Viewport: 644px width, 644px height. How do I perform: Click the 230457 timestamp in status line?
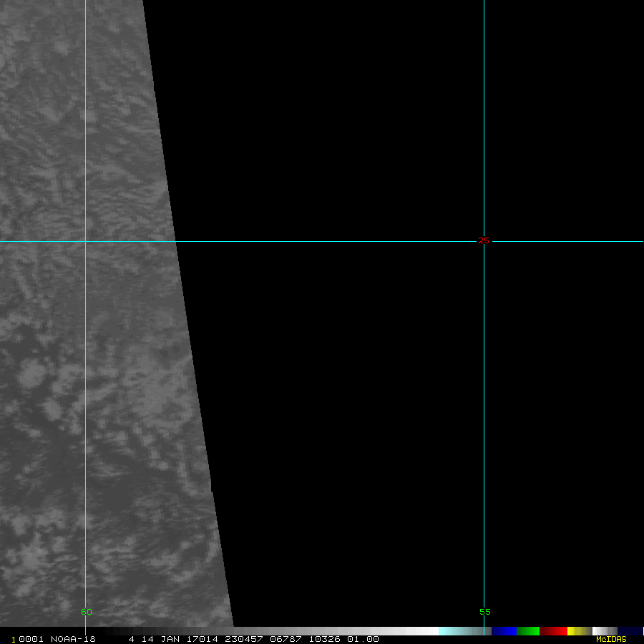click(243, 639)
